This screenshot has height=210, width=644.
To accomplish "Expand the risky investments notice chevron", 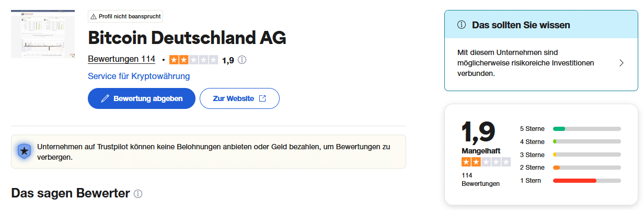I will point(621,63).
